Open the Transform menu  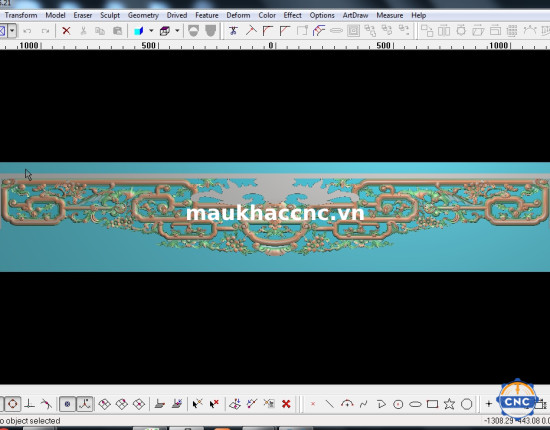tap(21, 15)
